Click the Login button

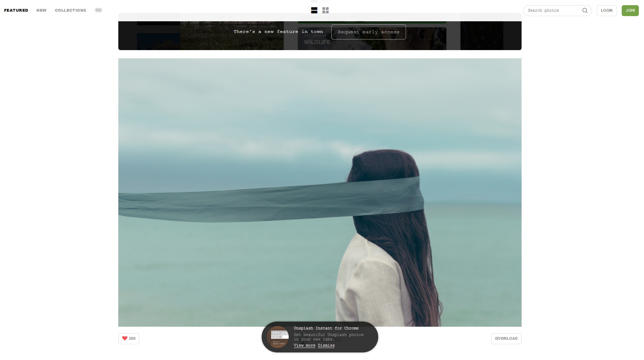(x=607, y=11)
